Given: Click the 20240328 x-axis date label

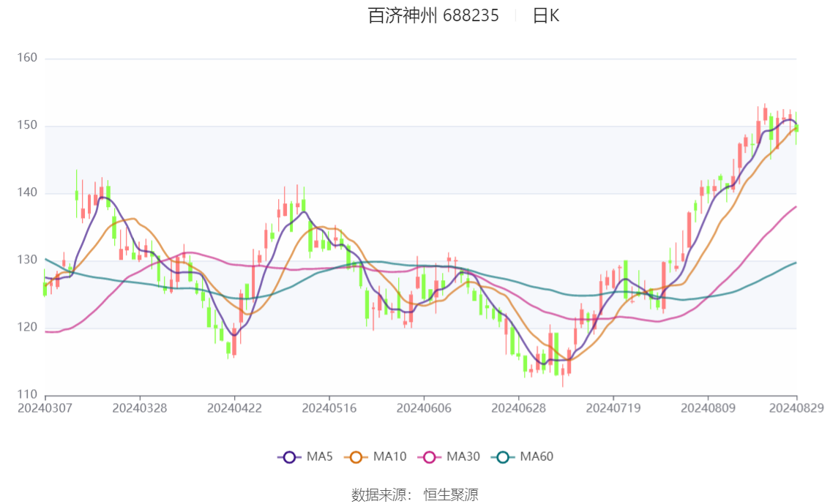Looking at the screenshot, I should [140, 408].
